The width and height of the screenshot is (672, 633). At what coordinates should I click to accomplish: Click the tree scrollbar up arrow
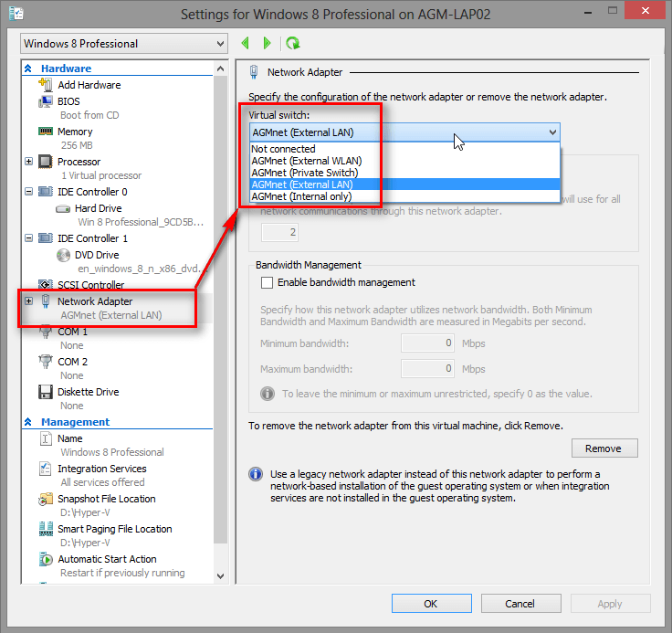tap(221, 69)
